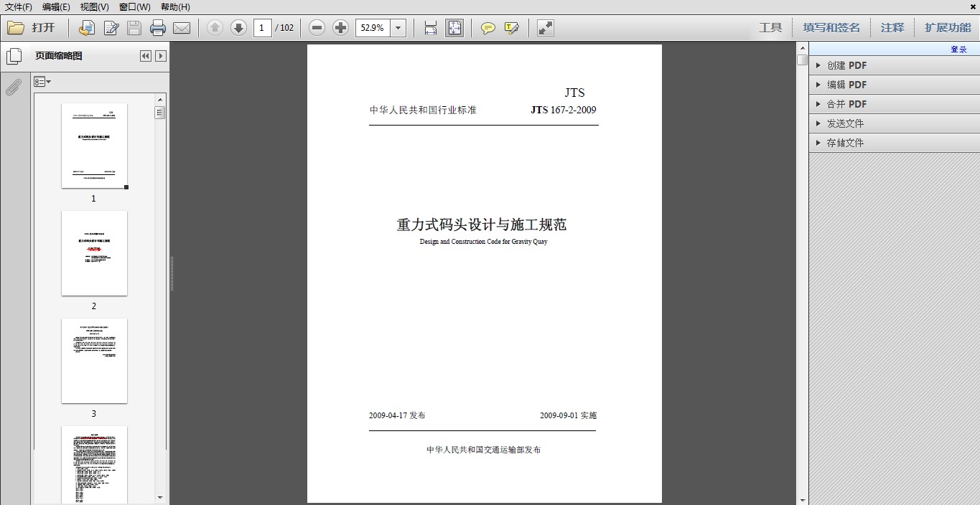Click the page number input field

263,28
